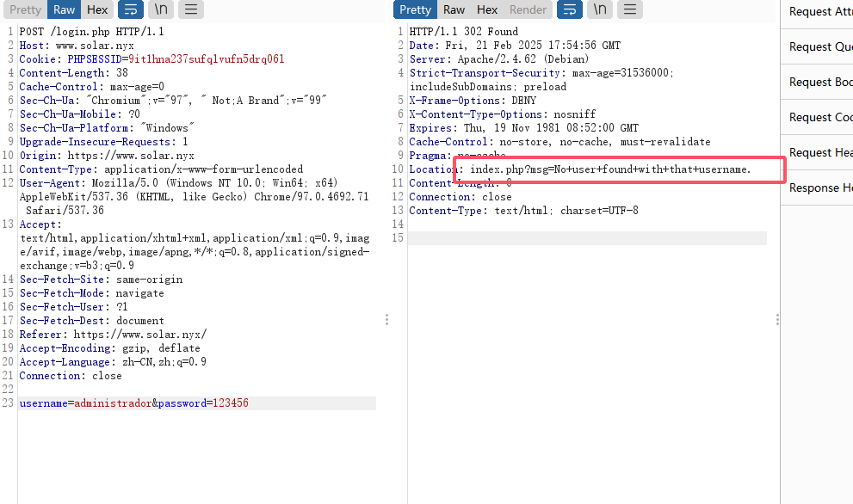Expand Request Query parameters section
This screenshot has width=853, height=504.
tap(820, 47)
